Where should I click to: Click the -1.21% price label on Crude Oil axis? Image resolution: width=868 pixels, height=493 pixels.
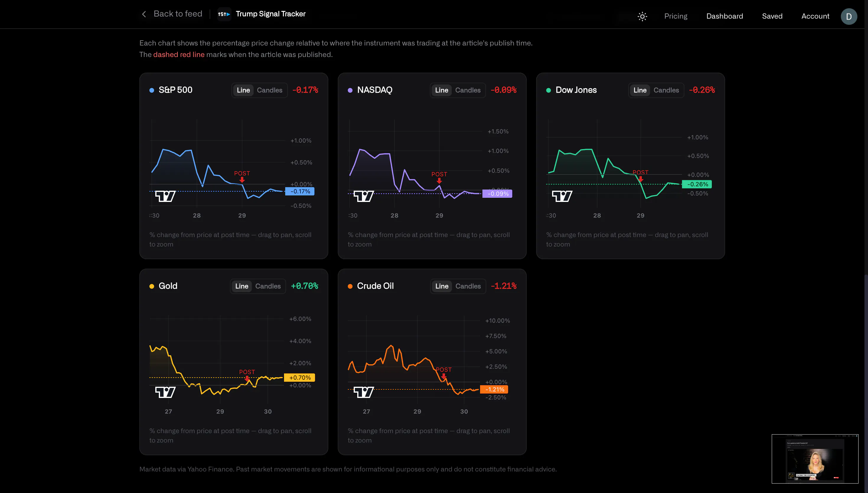click(494, 389)
